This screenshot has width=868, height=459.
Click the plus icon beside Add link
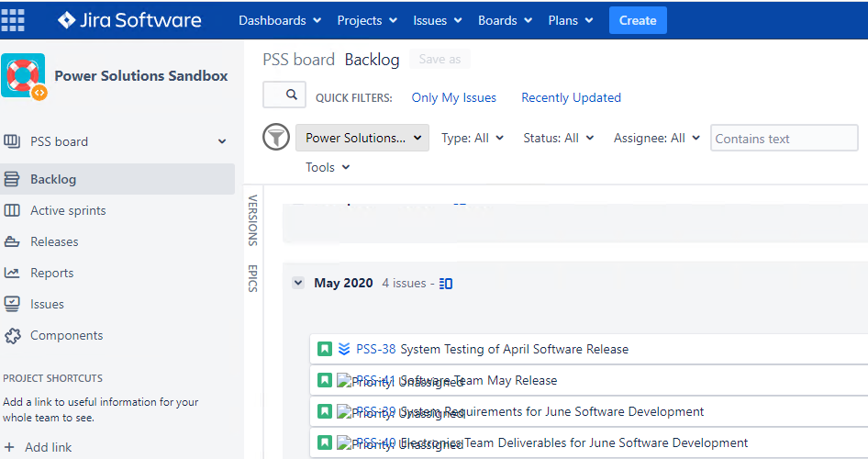(x=9, y=447)
